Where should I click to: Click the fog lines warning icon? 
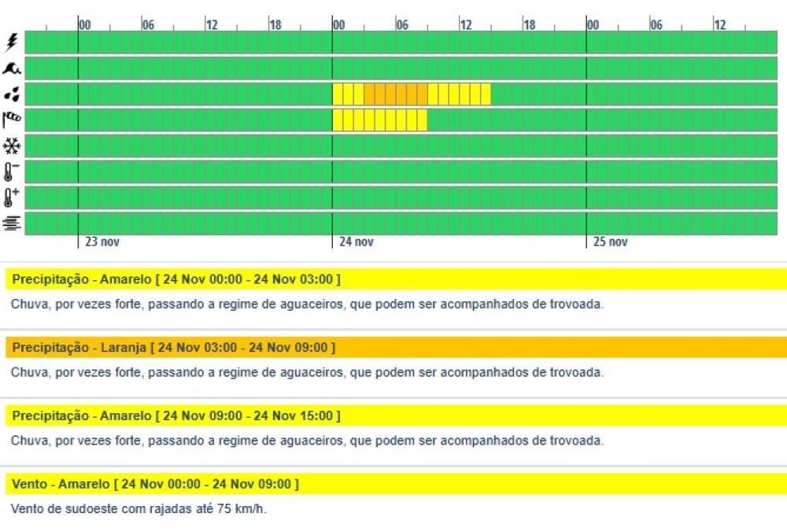tap(12, 223)
